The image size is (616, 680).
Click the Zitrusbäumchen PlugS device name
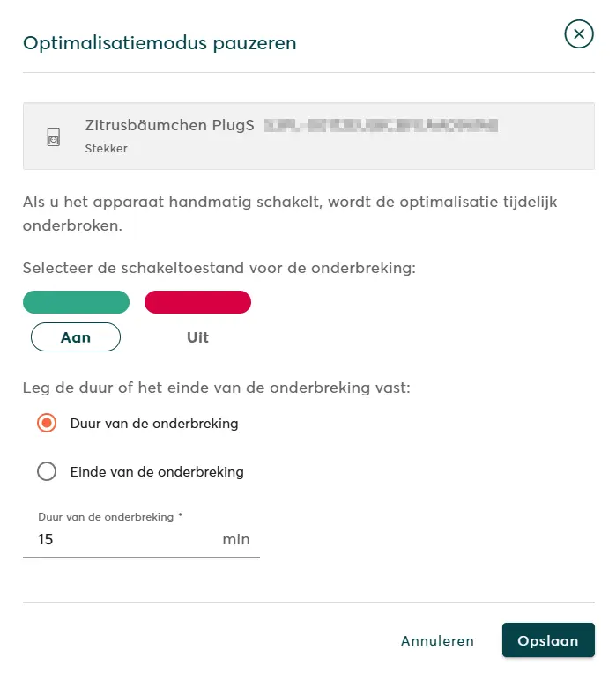pos(169,126)
